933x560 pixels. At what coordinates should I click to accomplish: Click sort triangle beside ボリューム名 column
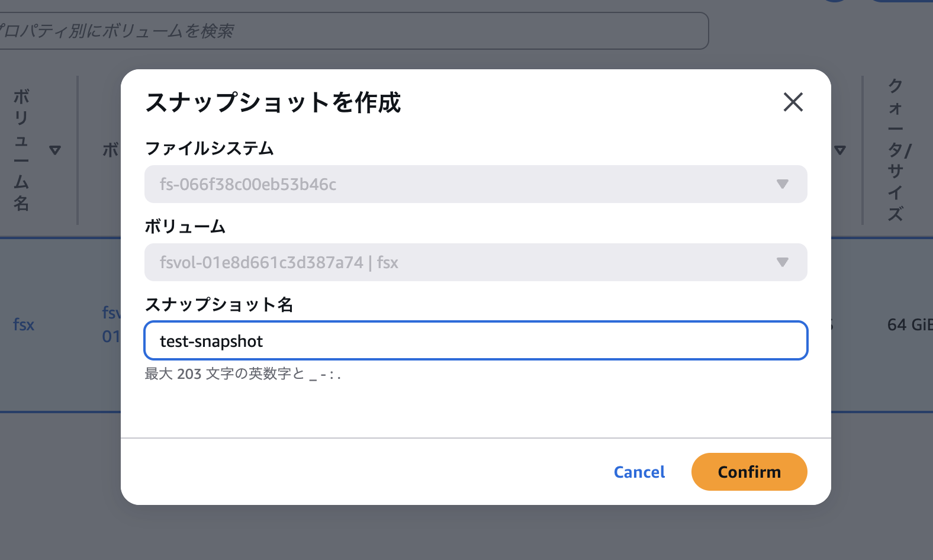click(55, 150)
